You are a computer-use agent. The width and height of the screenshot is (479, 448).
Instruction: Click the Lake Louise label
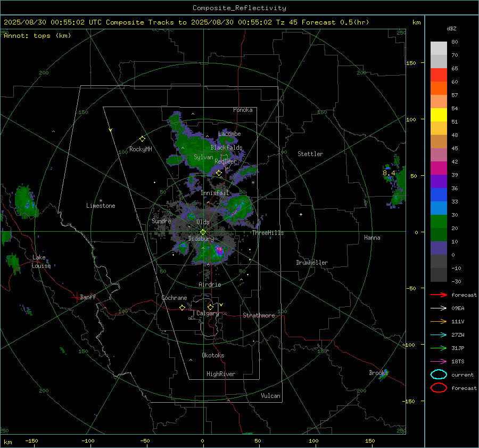41,262
